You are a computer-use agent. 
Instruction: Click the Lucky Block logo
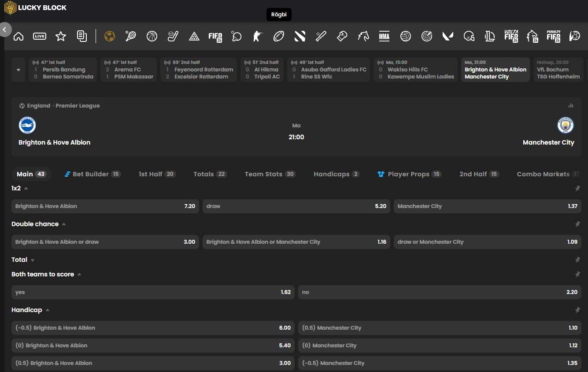(35, 7)
